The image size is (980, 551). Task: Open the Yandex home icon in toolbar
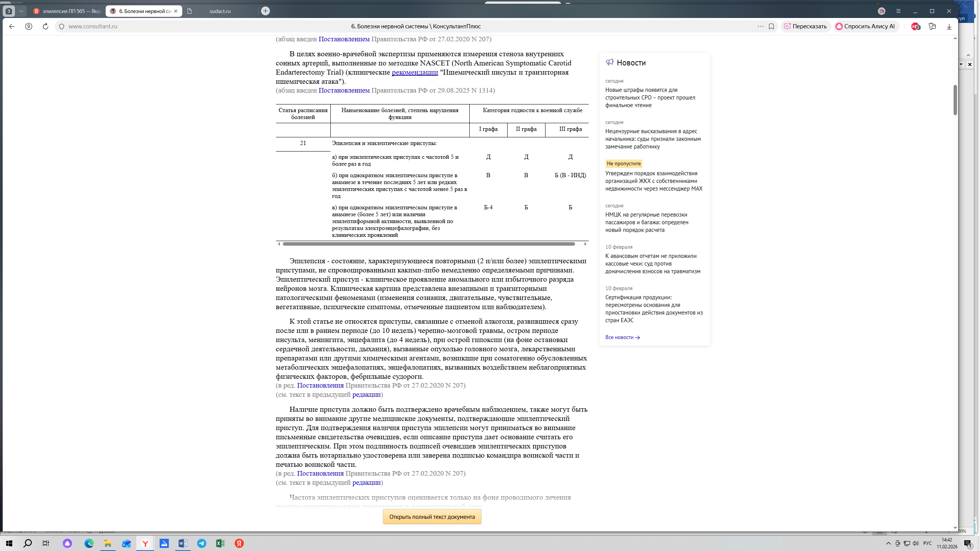click(x=29, y=26)
